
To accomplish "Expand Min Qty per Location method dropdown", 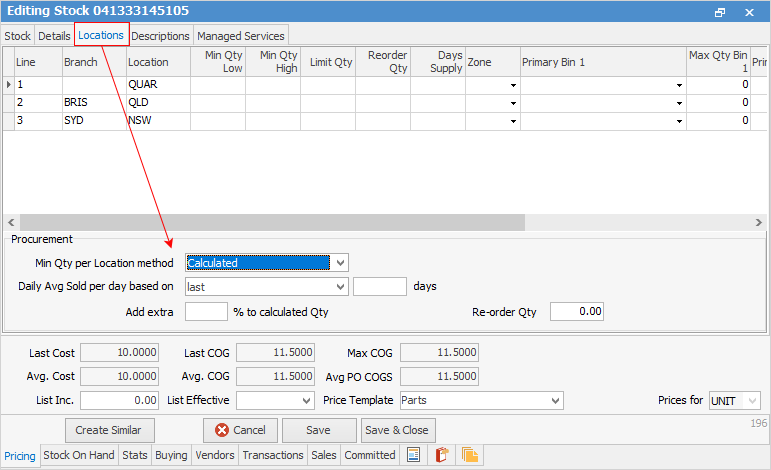I will coord(340,263).
